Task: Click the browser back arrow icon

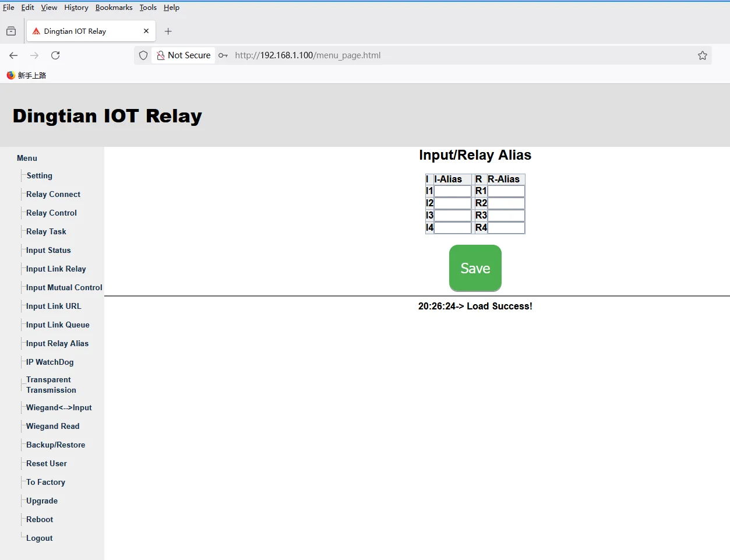Action: click(13, 55)
